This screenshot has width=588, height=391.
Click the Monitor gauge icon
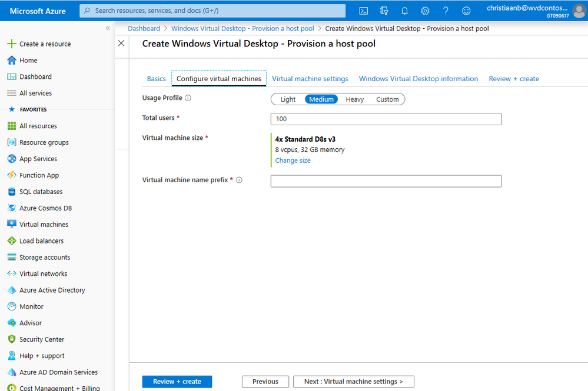[x=12, y=306]
